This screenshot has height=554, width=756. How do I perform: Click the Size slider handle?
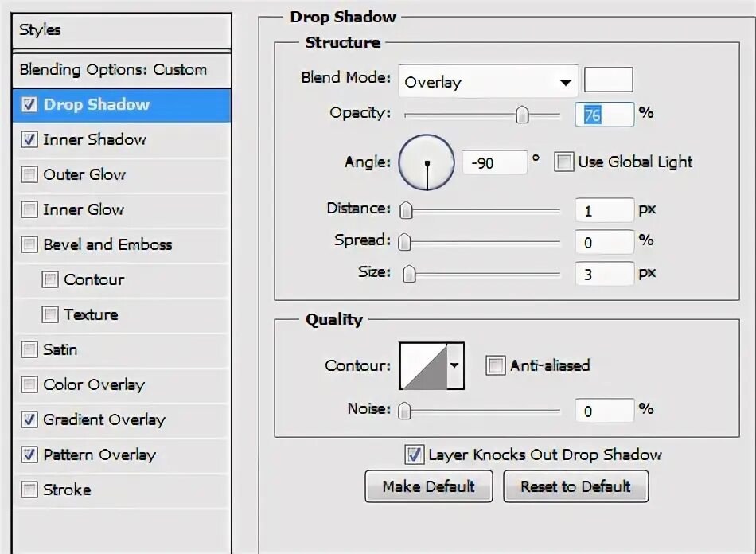tap(409, 274)
